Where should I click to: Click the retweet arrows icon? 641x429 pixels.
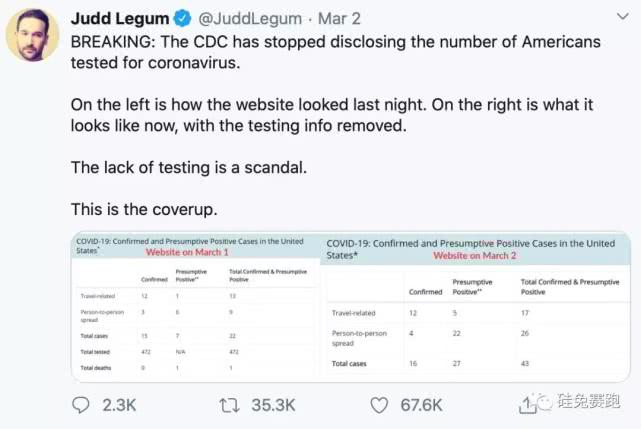pos(230,405)
